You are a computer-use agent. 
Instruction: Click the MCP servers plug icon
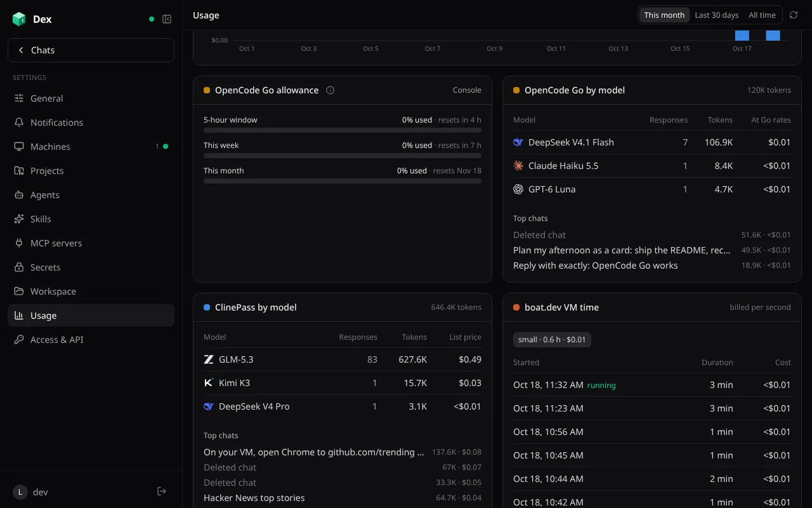[19, 243]
